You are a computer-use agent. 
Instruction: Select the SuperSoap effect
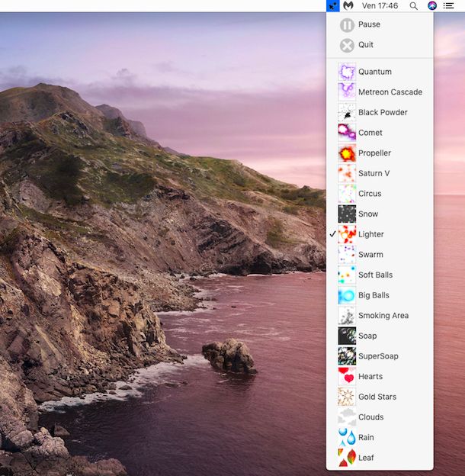pyautogui.click(x=378, y=356)
